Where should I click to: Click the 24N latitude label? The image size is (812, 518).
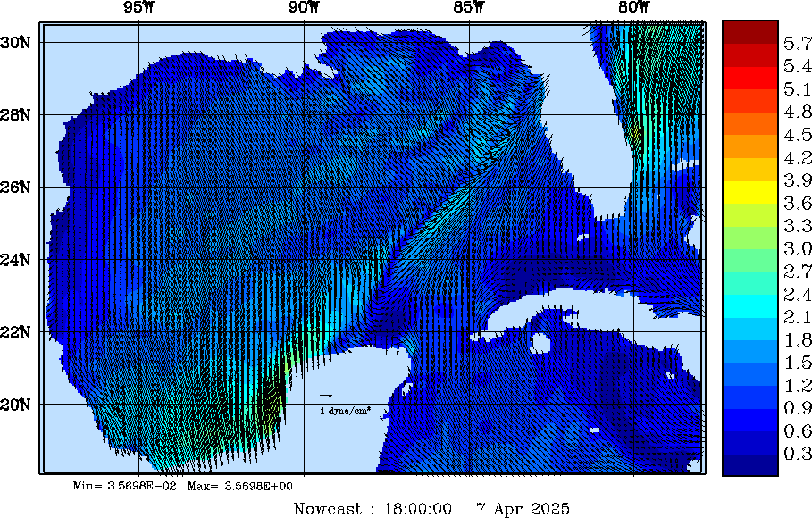tap(15, 260)
